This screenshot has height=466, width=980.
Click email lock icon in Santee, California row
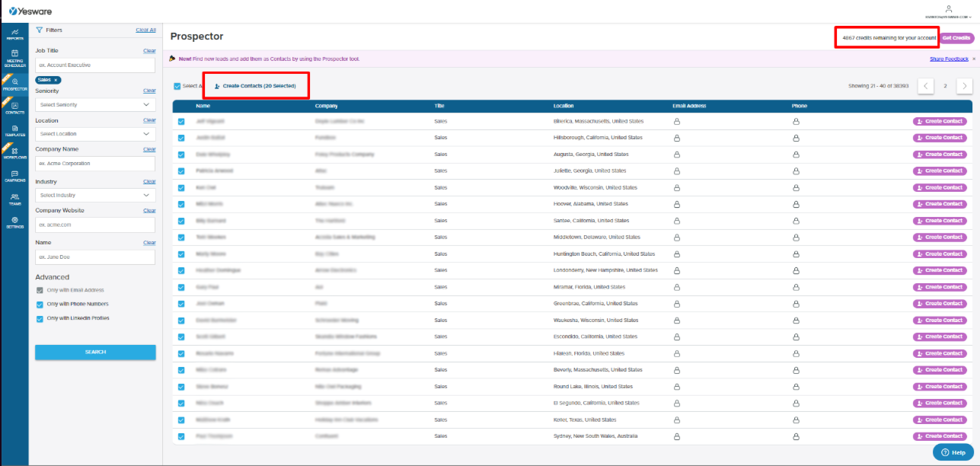click(x=675, y=221)
